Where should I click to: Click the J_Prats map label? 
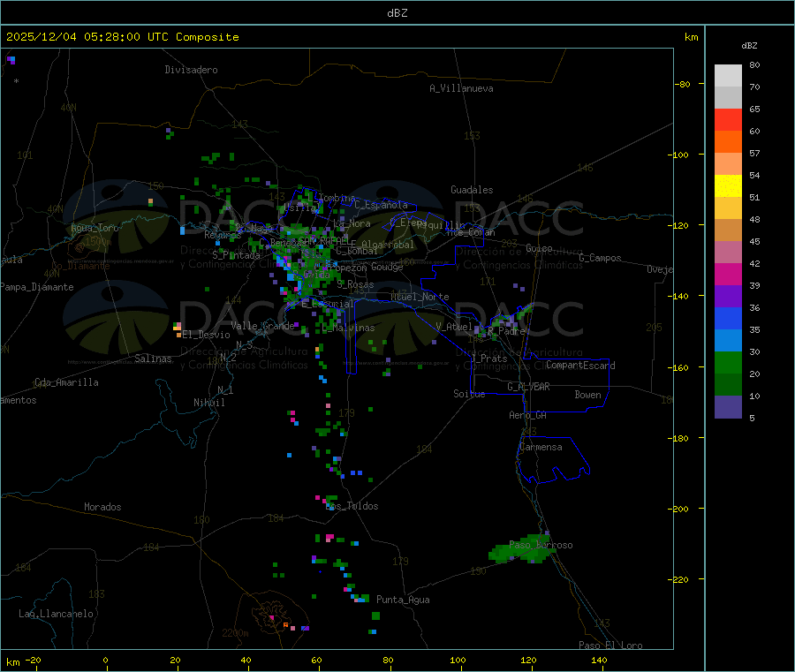tap(488, 358)
